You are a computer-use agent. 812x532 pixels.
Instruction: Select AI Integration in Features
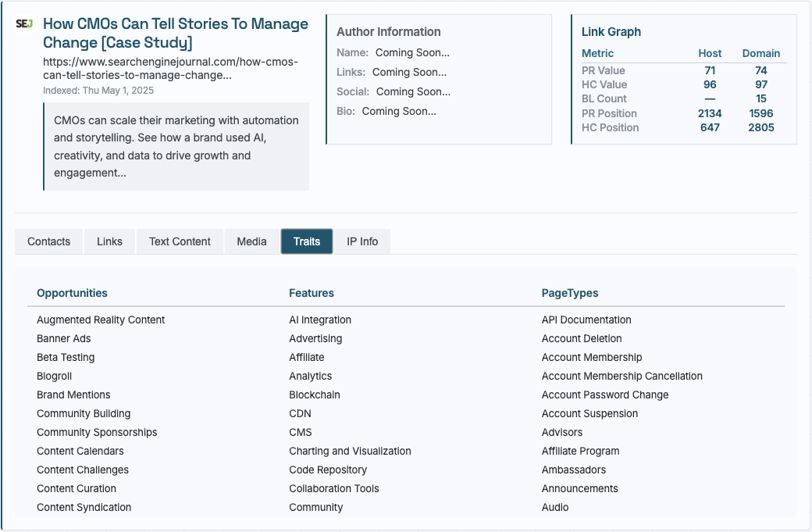(320, 320)
